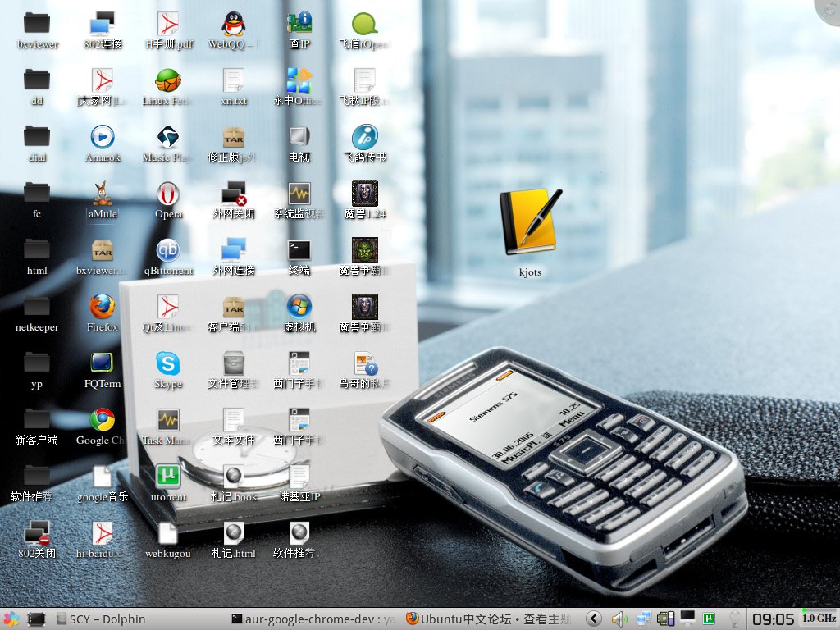Viewport: 840px width, 630px height.
Task: Open the 查IP desktop icon
Action: click(x=299, y=24)
